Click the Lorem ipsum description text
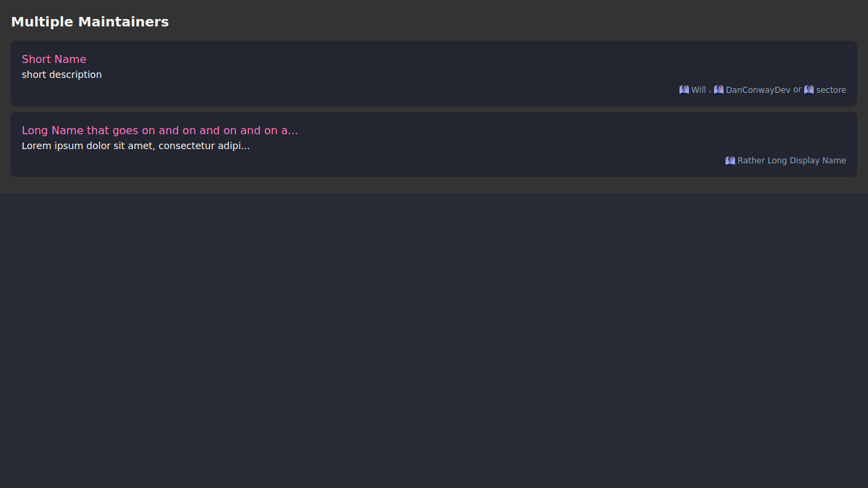868x488 pixels. 136,146
